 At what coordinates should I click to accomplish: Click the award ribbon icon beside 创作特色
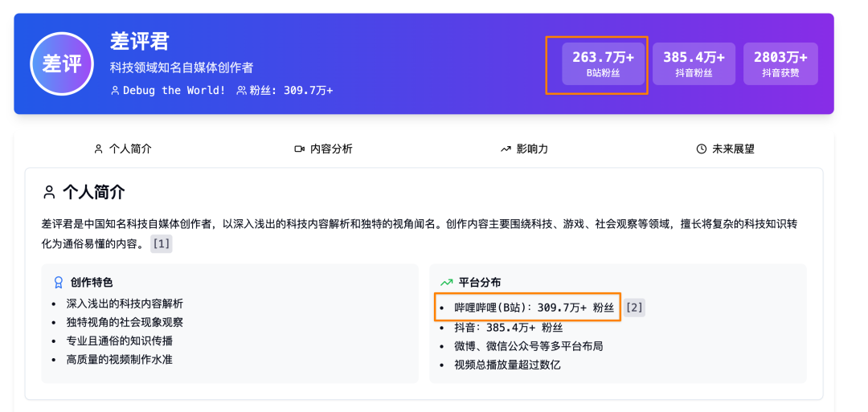[58, 283]
